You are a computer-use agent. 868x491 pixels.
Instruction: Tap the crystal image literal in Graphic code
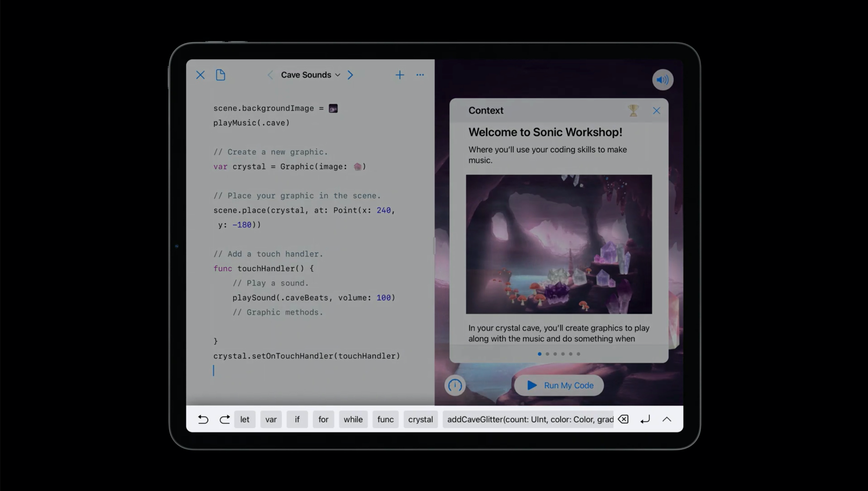click(357, 167)
